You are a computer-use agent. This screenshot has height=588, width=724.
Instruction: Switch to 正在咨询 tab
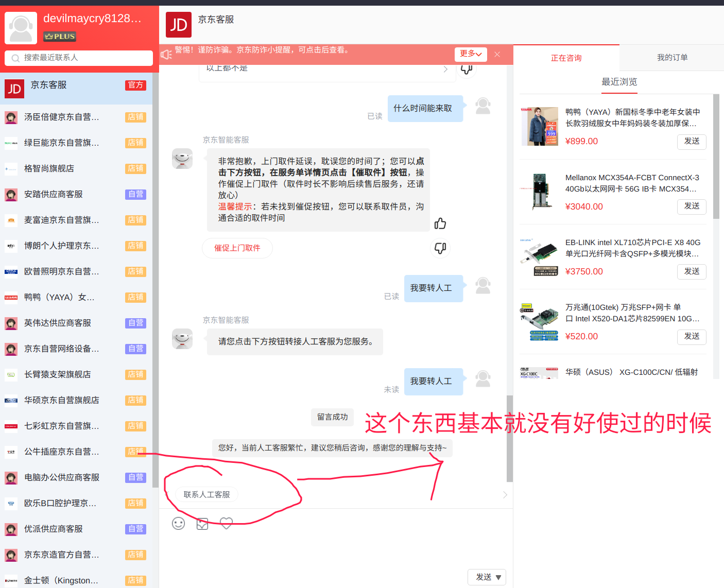coord(566,58)
